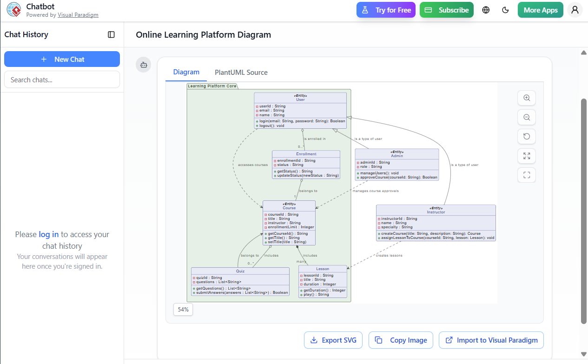The width and height of the screenshot is (588, 364).
Task: Open the language globe selector
Action: [485, 9]
